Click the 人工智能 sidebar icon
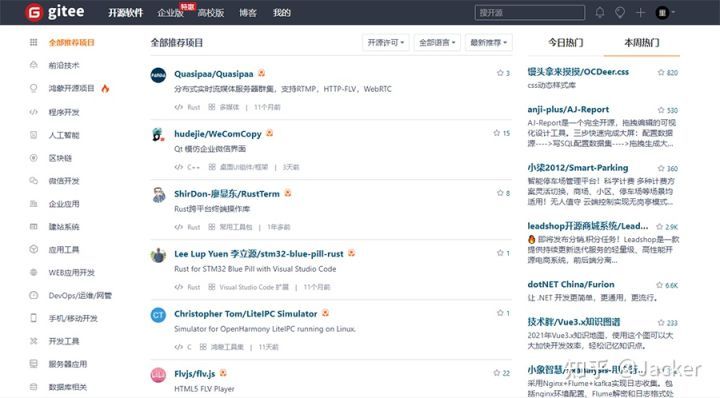Viewport: 720px width, 398px height. [x=34, y=135]
